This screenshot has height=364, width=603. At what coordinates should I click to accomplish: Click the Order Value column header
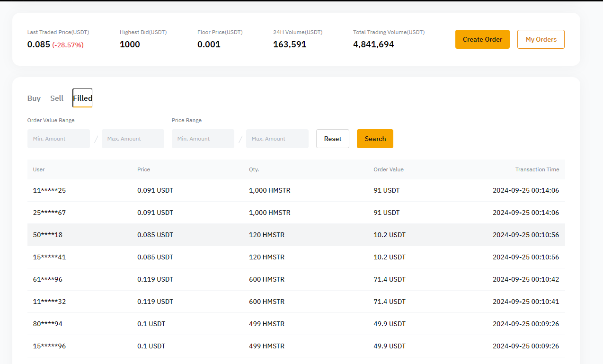[388, 169]
